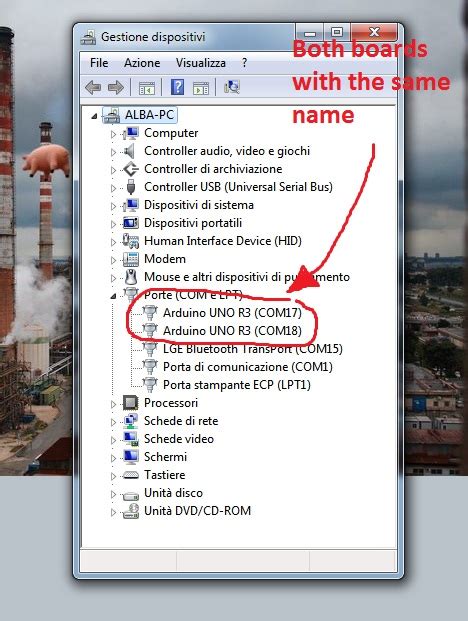Screen dimensions: 468x621
Task: Click the Schermi monitor icon
Action: 131,457
